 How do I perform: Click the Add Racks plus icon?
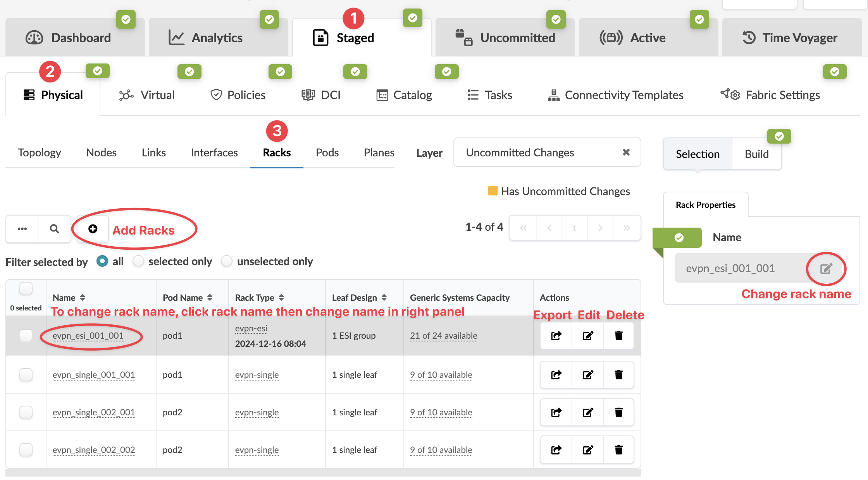[x=93, y=229]
